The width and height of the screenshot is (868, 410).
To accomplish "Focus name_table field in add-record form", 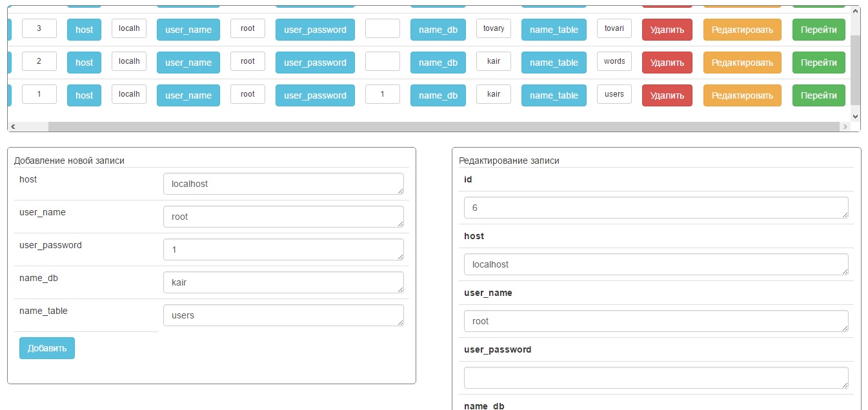I will [x=283, y=315].
